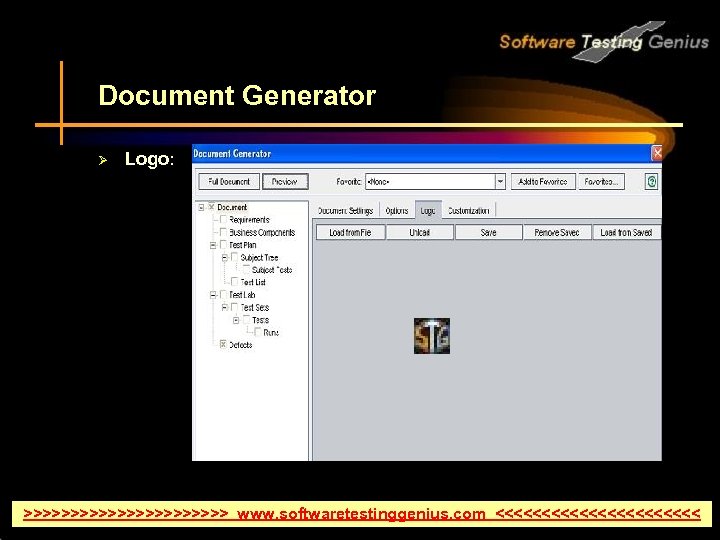
Task: Click the Load from Saved button
Action: (626, 232)
